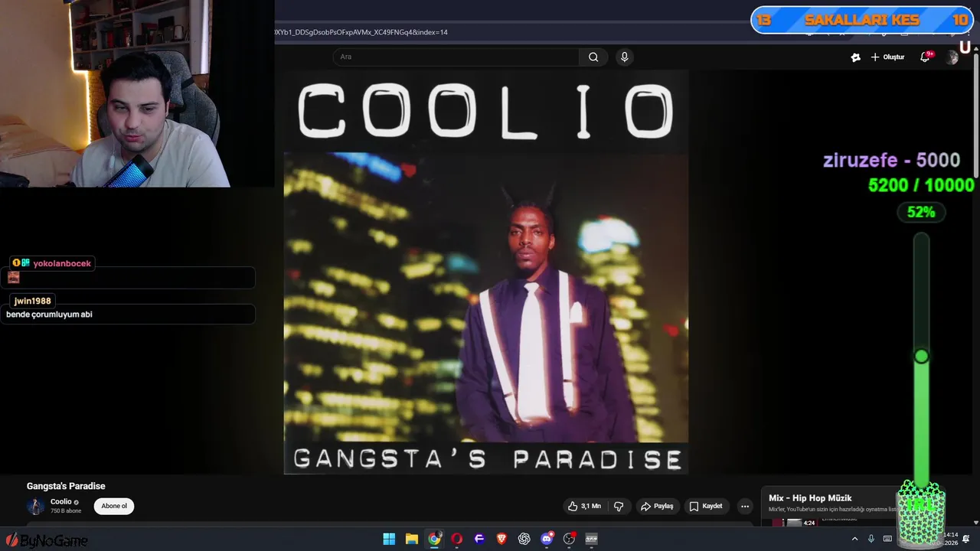
Task: Click the dislike thumbs-down icon
Action: pos(619,506)
